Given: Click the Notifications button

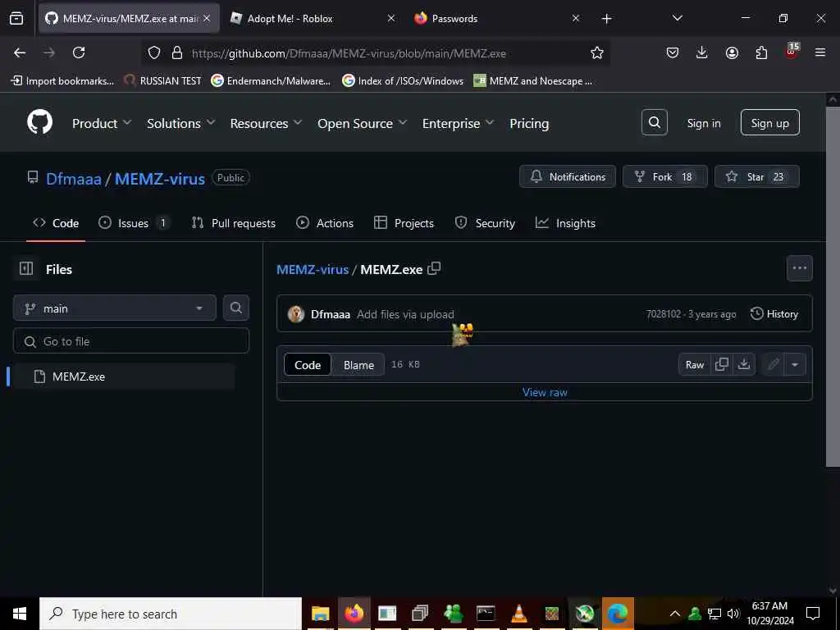Looking at the screenshot, I should point(568,177).
